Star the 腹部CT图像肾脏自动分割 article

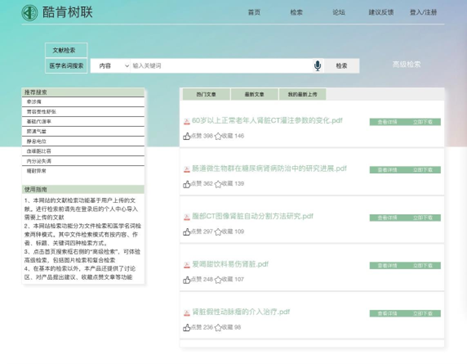click(x=218, y=232)
